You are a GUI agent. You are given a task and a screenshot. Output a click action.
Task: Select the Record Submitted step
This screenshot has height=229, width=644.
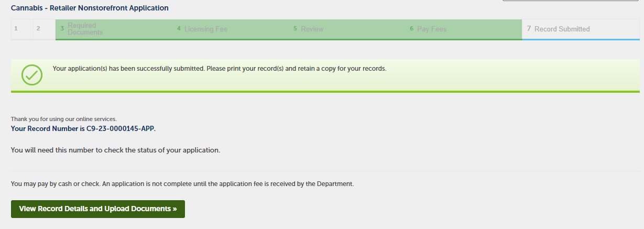point(562,29)
